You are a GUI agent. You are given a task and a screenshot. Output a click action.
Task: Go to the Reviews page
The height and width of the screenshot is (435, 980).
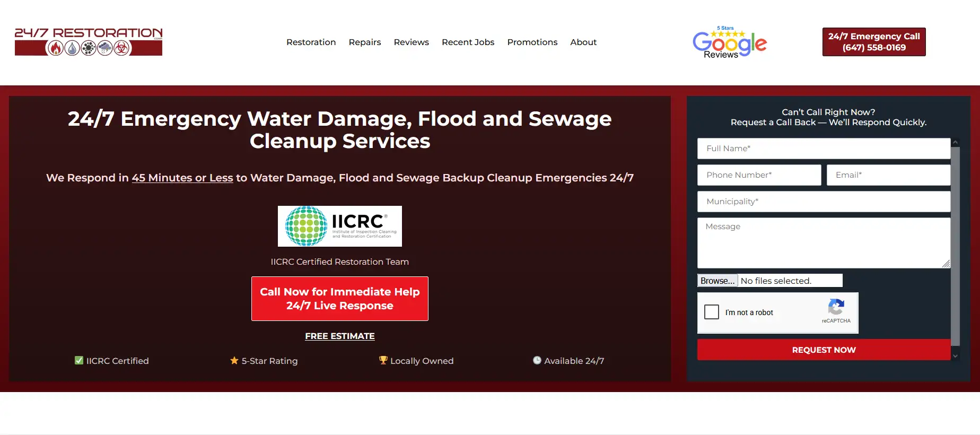click(412, 42)
